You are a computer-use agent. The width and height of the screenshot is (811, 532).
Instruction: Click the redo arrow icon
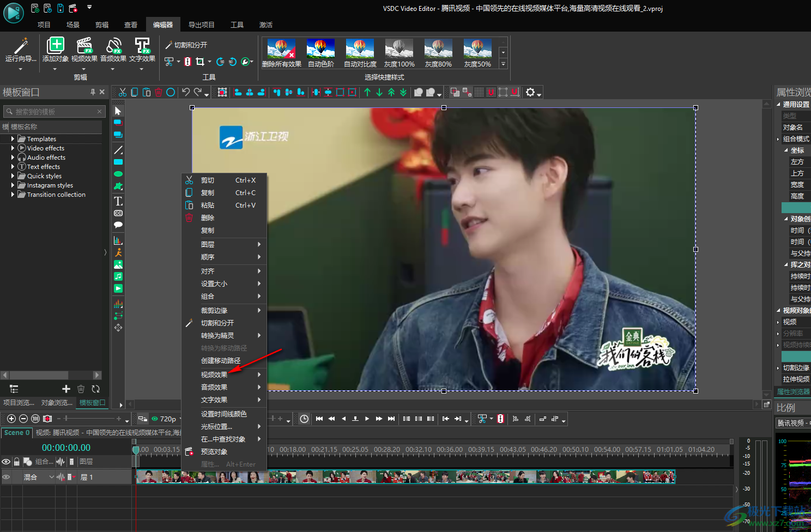pyautogui.click(x=198, y=92)
